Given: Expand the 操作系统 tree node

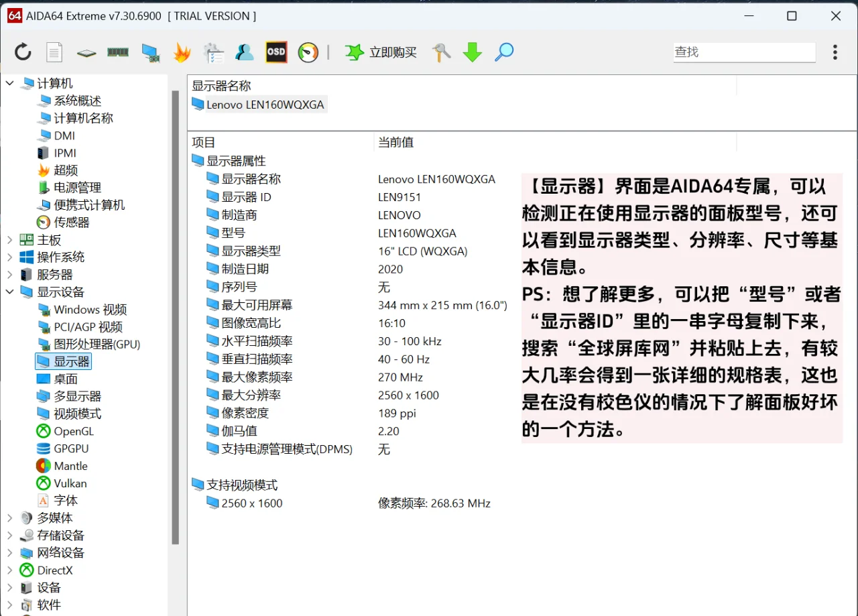Looking at the screenshot, I should [x=10, y=257].
